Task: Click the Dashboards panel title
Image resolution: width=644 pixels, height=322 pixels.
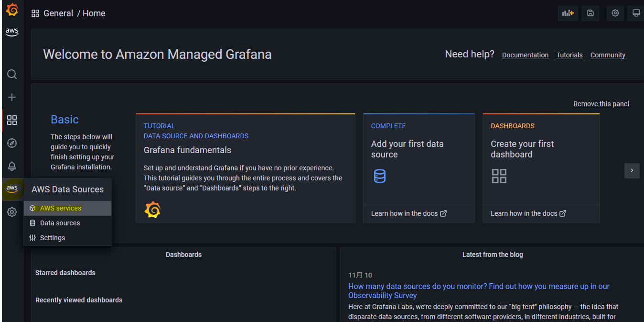Action: [x=183, y=255]
